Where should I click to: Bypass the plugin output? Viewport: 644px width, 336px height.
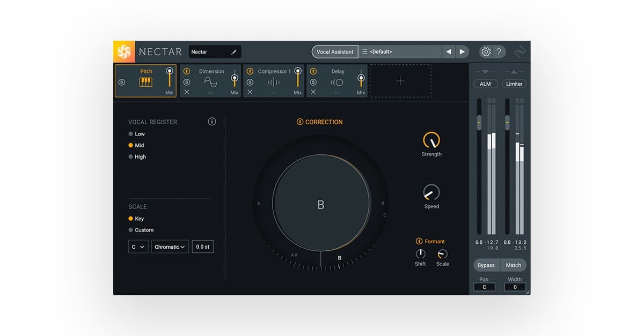(486, 265)
